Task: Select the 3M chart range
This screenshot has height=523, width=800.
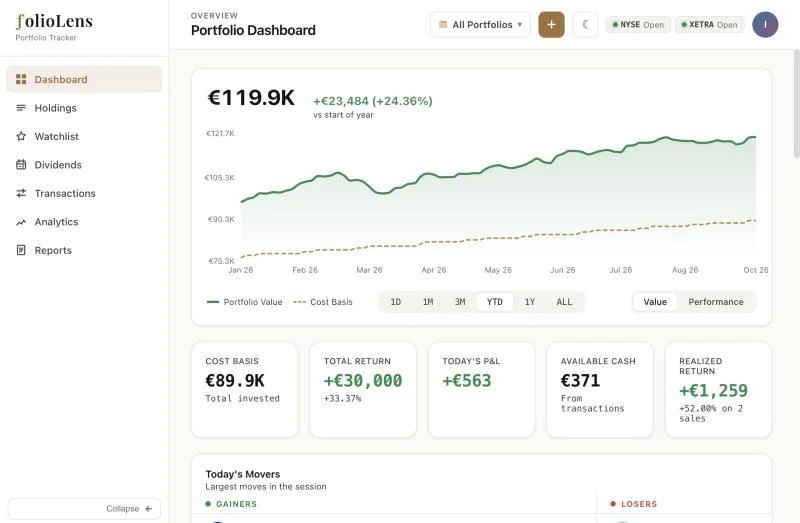Action: pyautogui.click(x=460, y=302)
